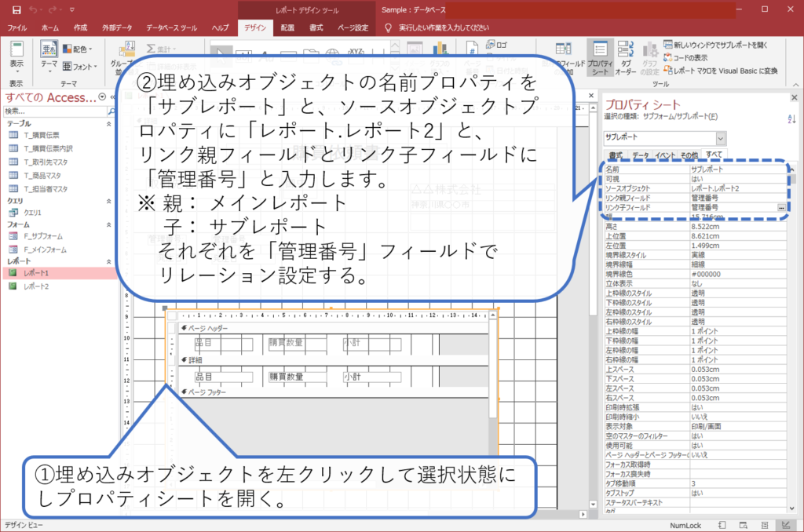
Task: Open the テーマ themes gallery
Action: point(49,56)
